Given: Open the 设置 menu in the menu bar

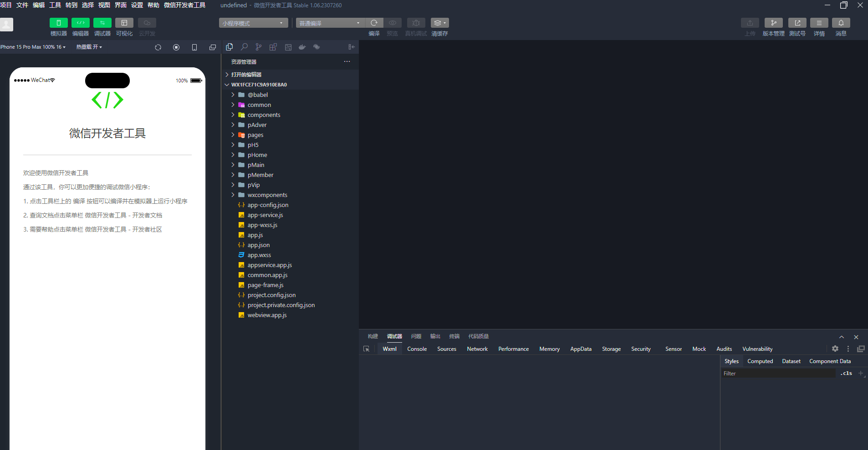Looking at the screenshot, I should 137,5.
